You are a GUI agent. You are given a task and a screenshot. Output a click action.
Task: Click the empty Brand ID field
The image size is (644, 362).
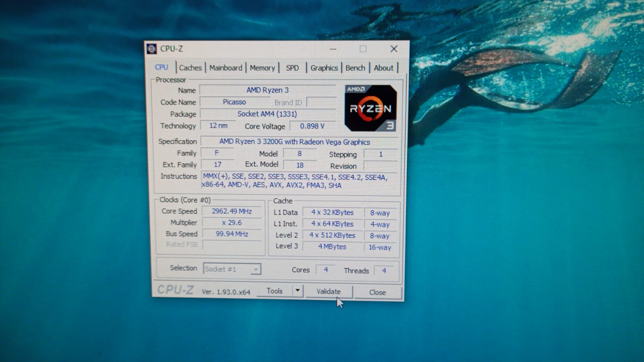pyautogui.click(x=321, y=102)
